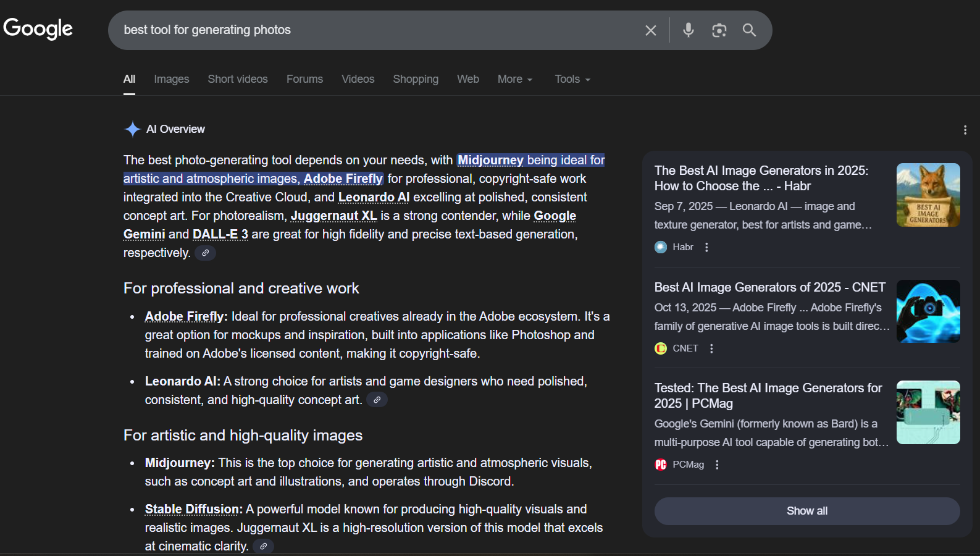Open three-dot menu next to CNET source

tap(711, 348)
